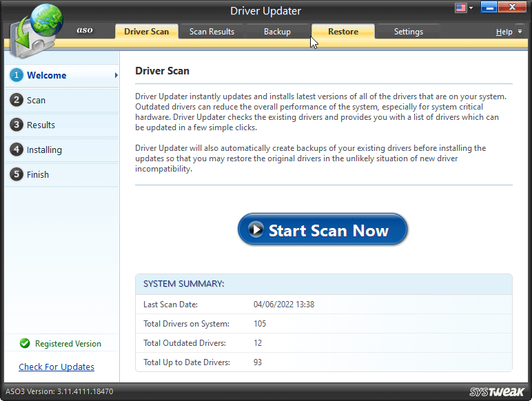This screenshot has width=532, height=401.
Task: Click the Total Outdated Drivers value 12
Action: tap(258, 343)
